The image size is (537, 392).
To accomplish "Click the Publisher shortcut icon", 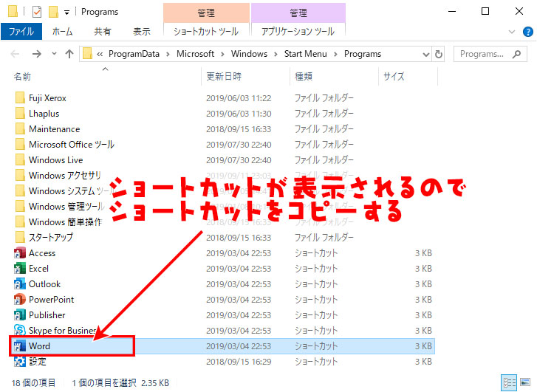I will pyautogui.click(x=20, y=315).
